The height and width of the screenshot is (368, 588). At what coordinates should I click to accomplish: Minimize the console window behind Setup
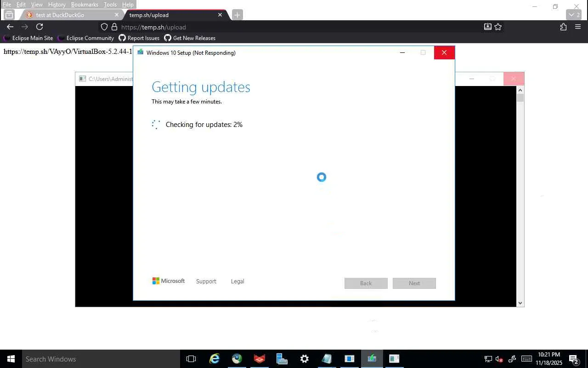[471, 79]
